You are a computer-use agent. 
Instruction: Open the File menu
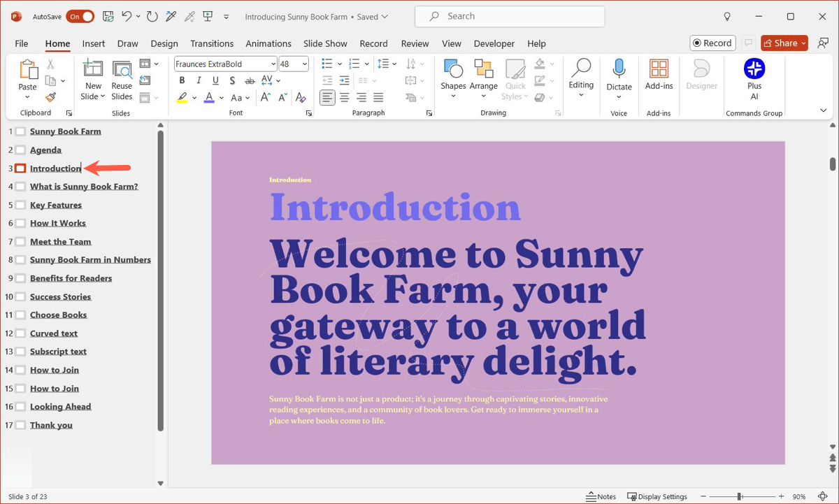tap(22, 43)
